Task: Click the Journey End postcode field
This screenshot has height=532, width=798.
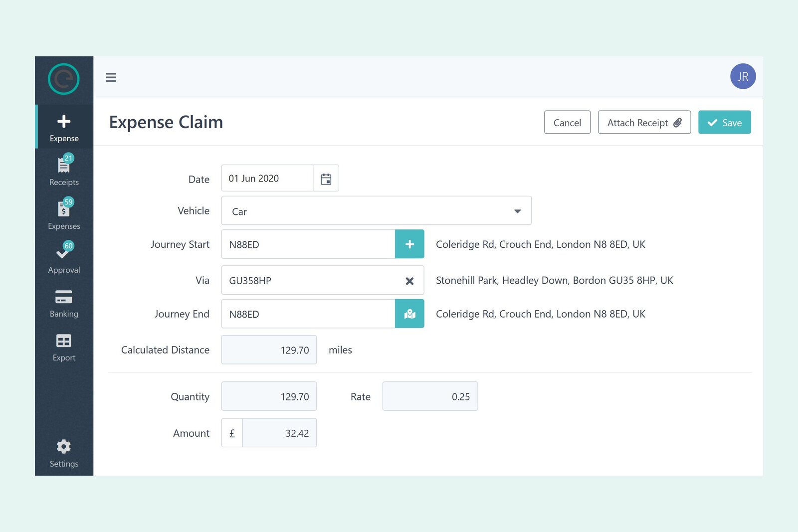Action: (308, 314)
